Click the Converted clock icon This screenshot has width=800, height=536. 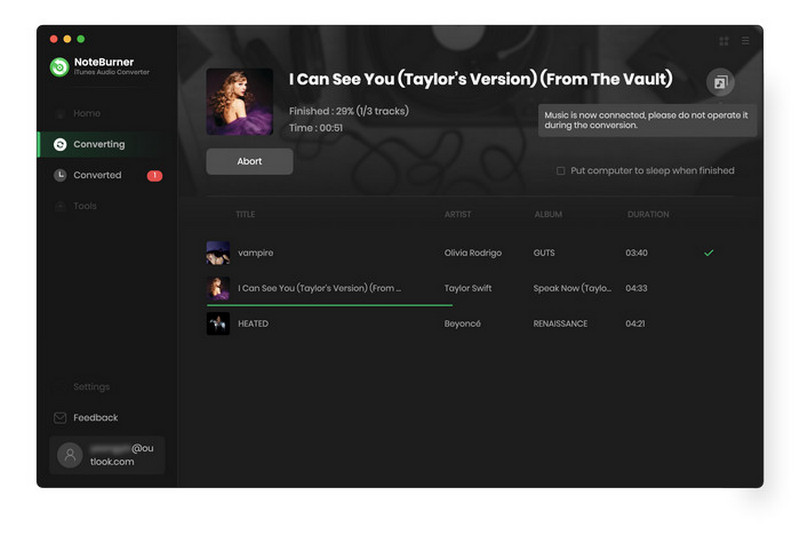[x=60, y=175]
